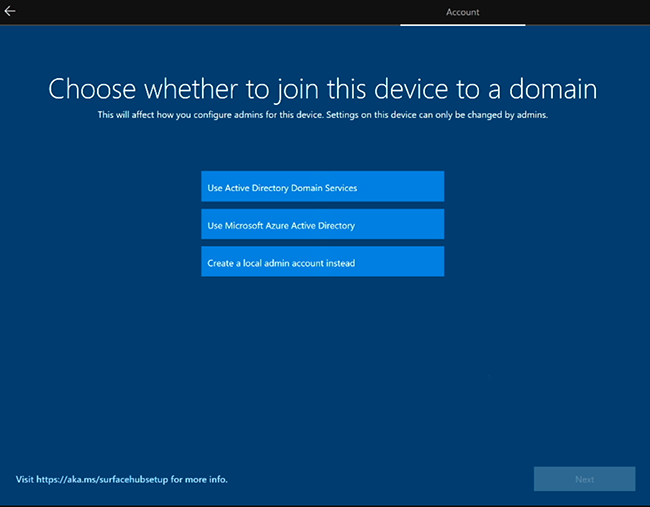This screenshot has width=650, height=507.
Task: Click the aka.ms/surfacehubsetup info text
Action: 122,479
